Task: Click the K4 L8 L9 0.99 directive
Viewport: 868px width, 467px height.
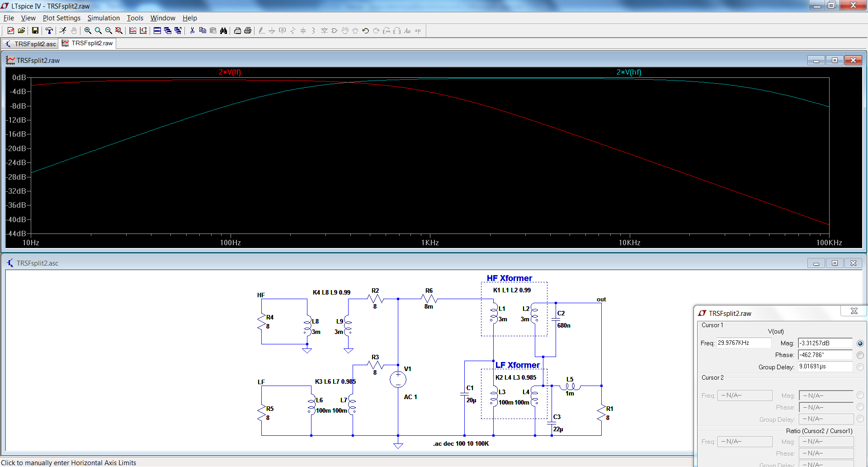Action: (x=331, y=292)
